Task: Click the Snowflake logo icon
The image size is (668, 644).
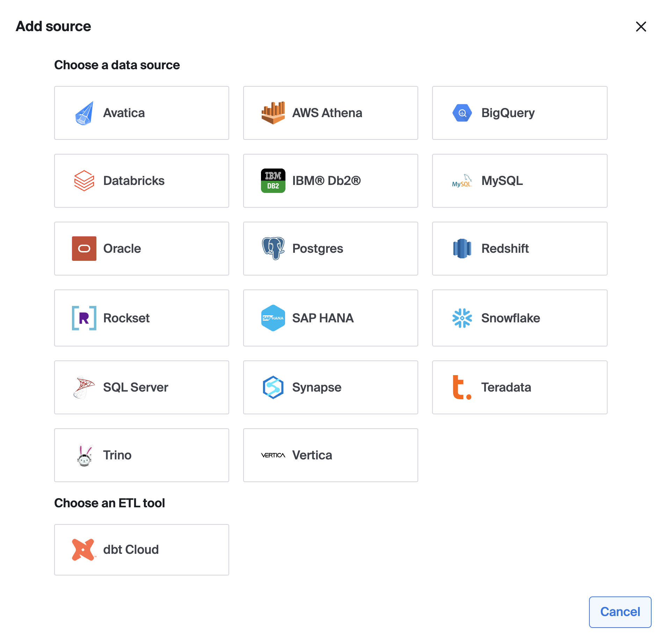Action: click(462, 318)
